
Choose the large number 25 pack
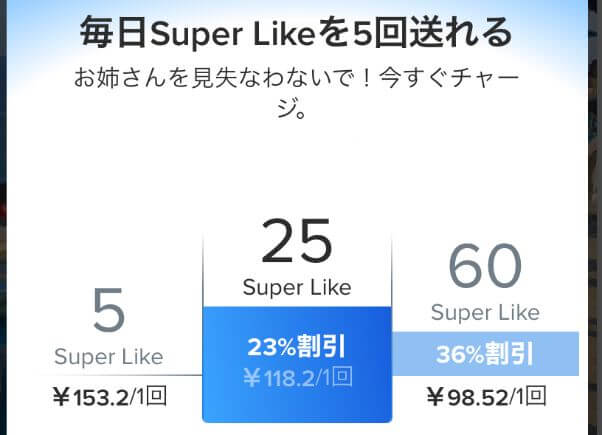pyautogui.click(x=296, y=244)
